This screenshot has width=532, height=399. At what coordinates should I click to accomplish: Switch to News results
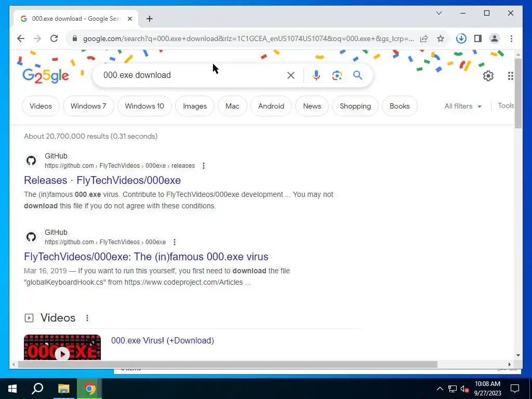[312, 106]
